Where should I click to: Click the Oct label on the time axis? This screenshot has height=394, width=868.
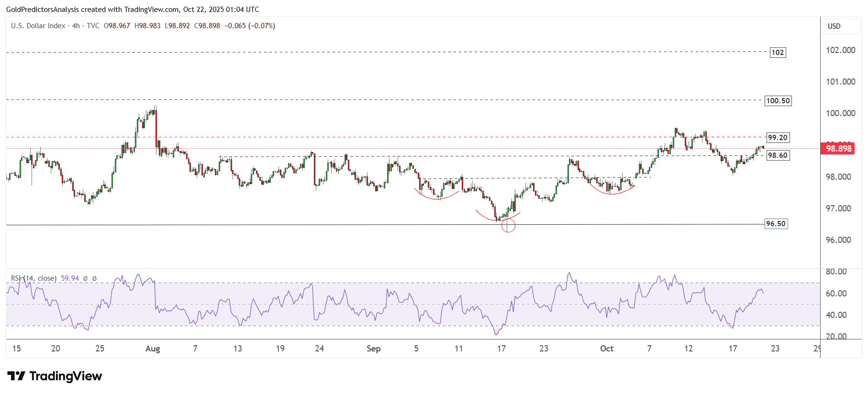click(x=607, y=349)
